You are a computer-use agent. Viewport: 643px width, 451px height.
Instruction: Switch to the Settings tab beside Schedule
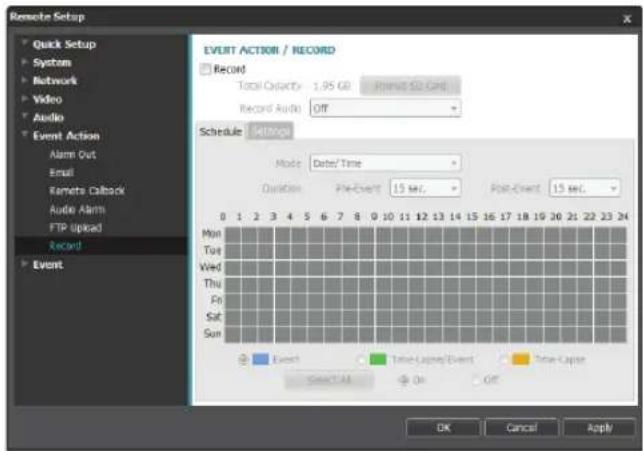click(x=270, y=131)
